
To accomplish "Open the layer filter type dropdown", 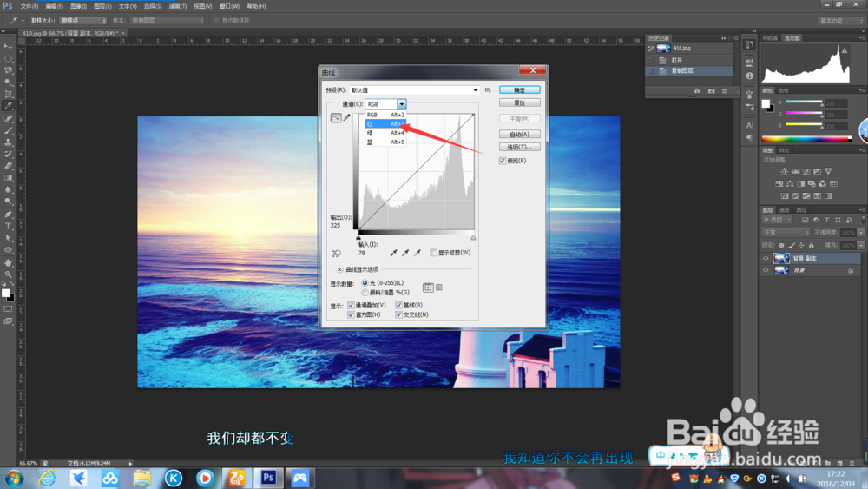I will [778, 220].
